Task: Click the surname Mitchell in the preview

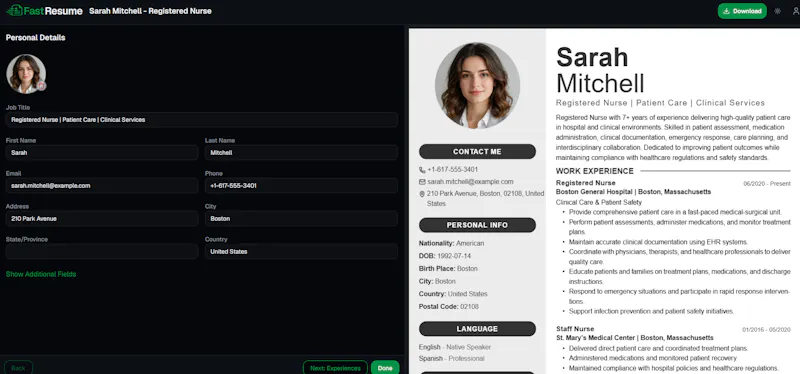Action: click(x=600, y=83)
